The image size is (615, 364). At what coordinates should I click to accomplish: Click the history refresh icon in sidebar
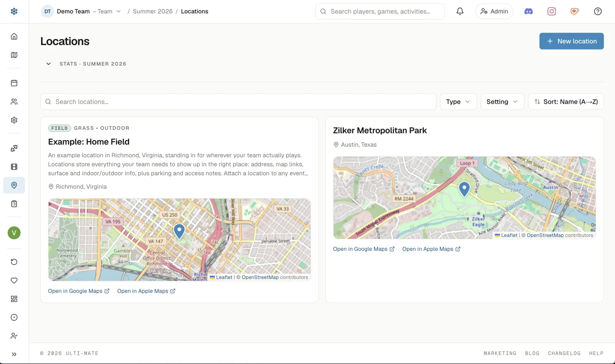pyautogui.click(x=14, y=262)
